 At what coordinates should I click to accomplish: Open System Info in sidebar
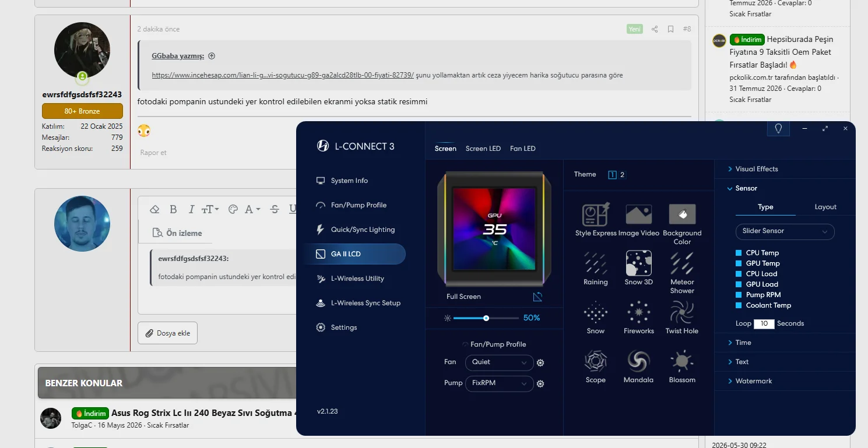pos(349,181)
